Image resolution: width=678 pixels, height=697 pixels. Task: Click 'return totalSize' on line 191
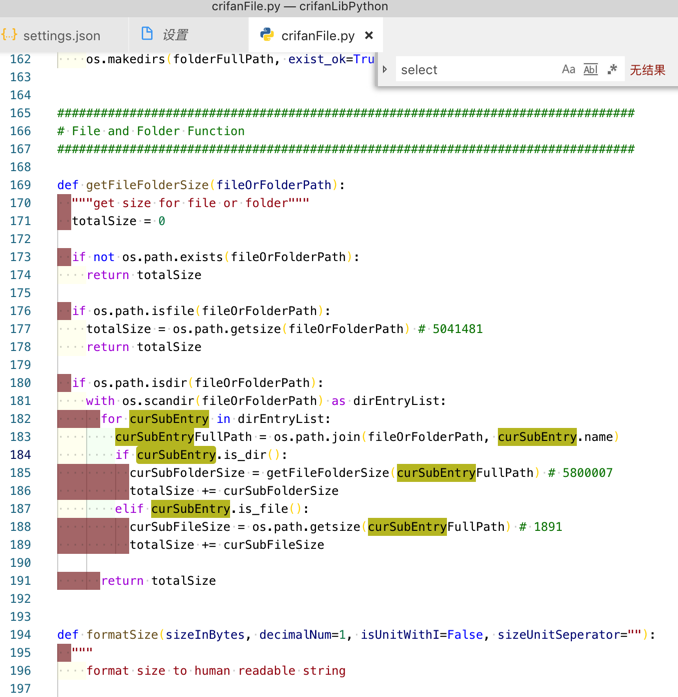(x=158, y=581)
